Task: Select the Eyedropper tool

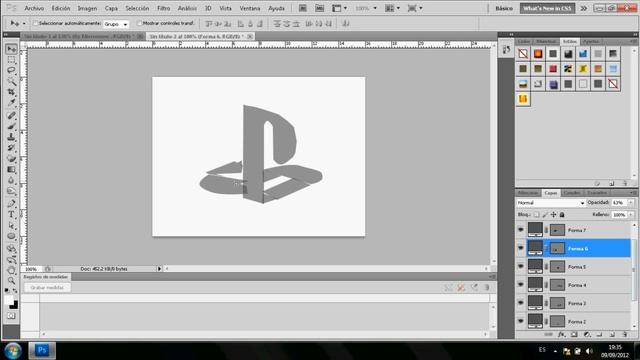Action: click(11, 103)
